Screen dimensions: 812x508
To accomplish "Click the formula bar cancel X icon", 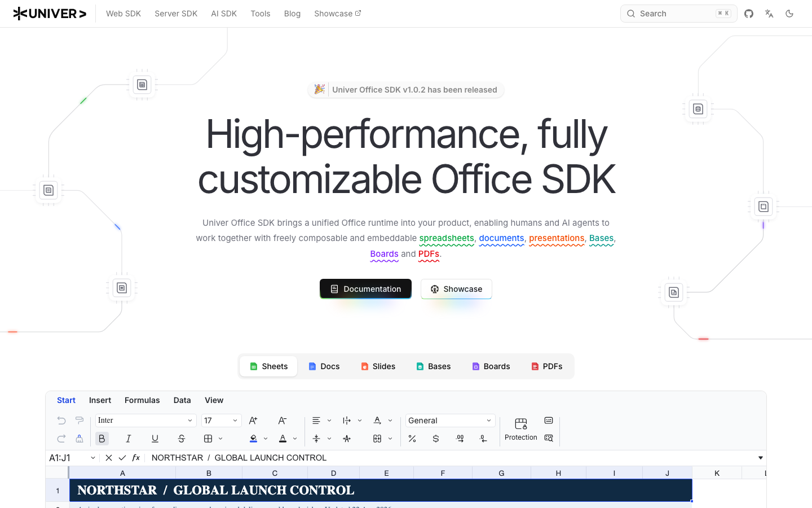I will pyautogui.click(x=109, y=458).
